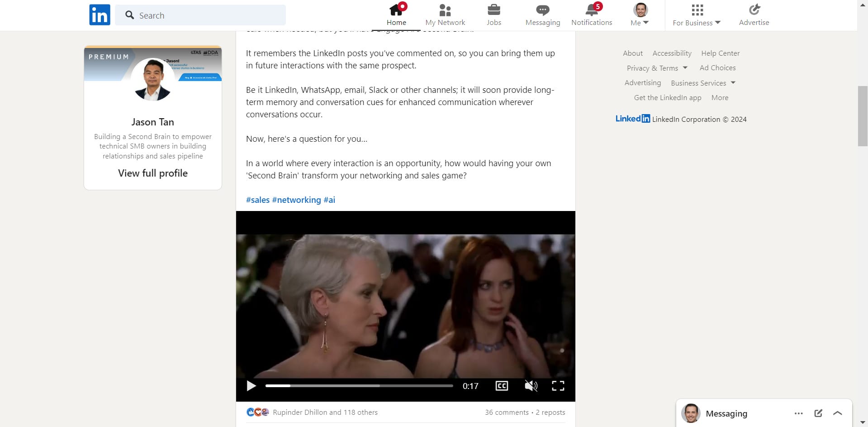Open messaging options three-dots menu
The width and height of the screenshot is (868, 427).
(x=798, y=413)
